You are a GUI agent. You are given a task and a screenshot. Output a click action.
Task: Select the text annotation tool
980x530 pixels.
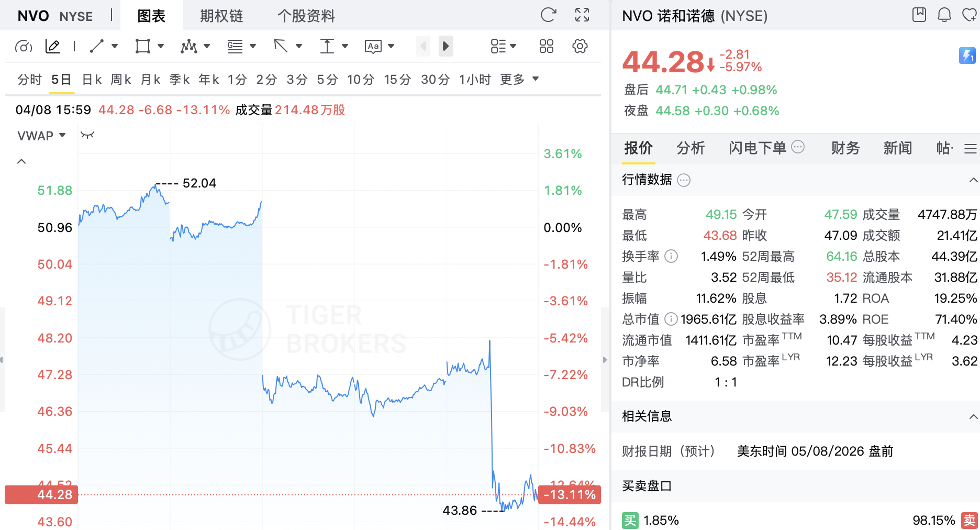pos(373,46)
